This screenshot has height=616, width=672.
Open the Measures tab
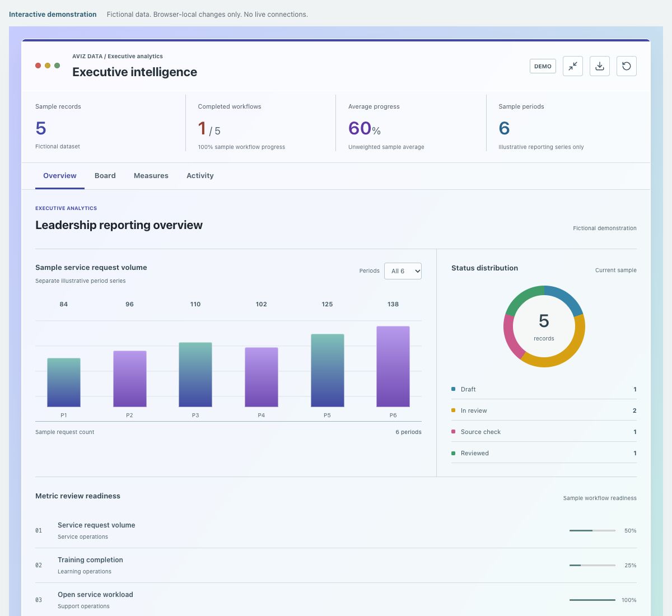(151, 176)
